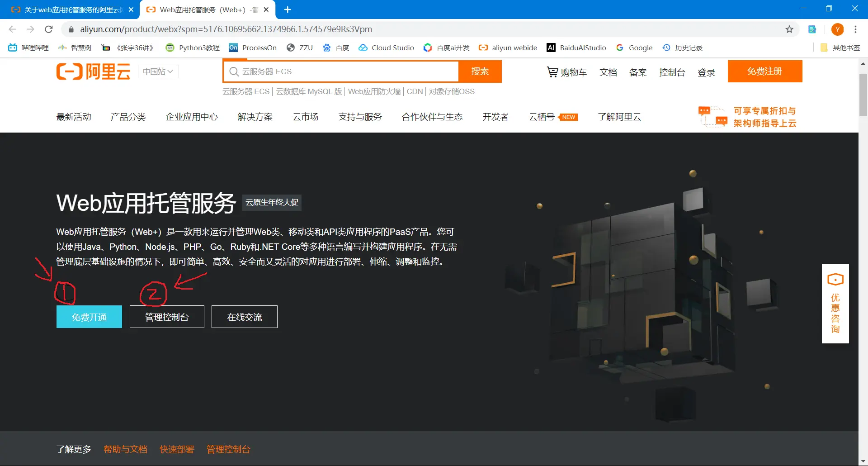Open the 最新活动 menu
The width and height of the screenshot is (868, 466).
click(74, 117)
